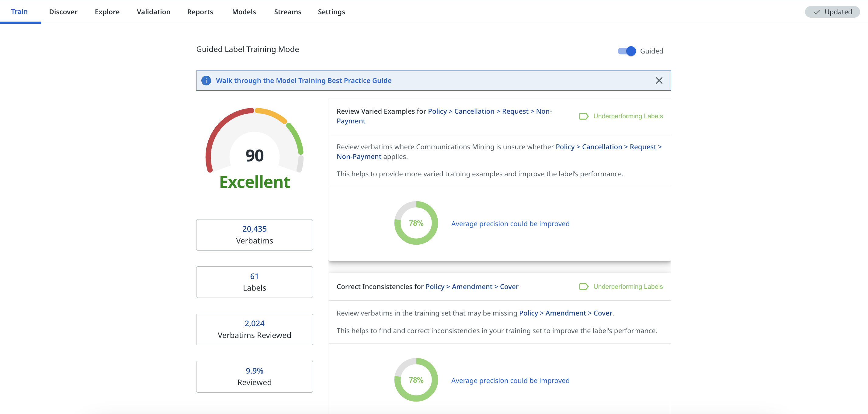Open Non-Payment label link in description text

pyautogui.click(x=499, y=152)
